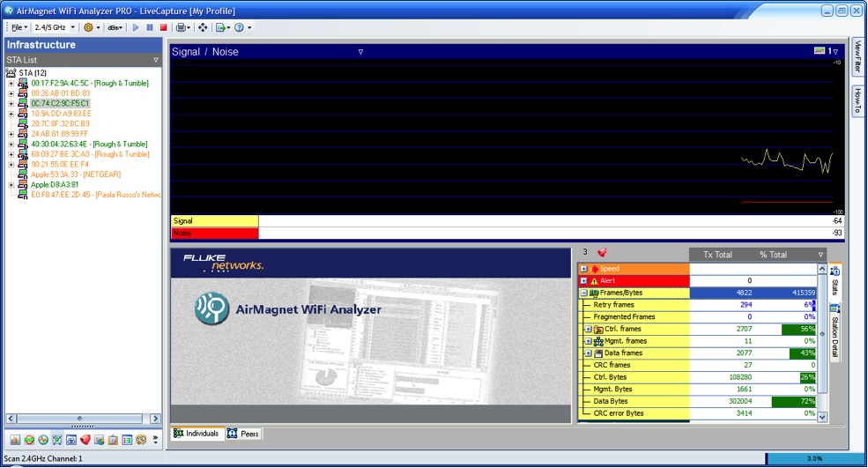The height and width of the screenshot is (468, 868).
Task: Expand the Ctrl. frames row
Action: [x=589, y=329]
